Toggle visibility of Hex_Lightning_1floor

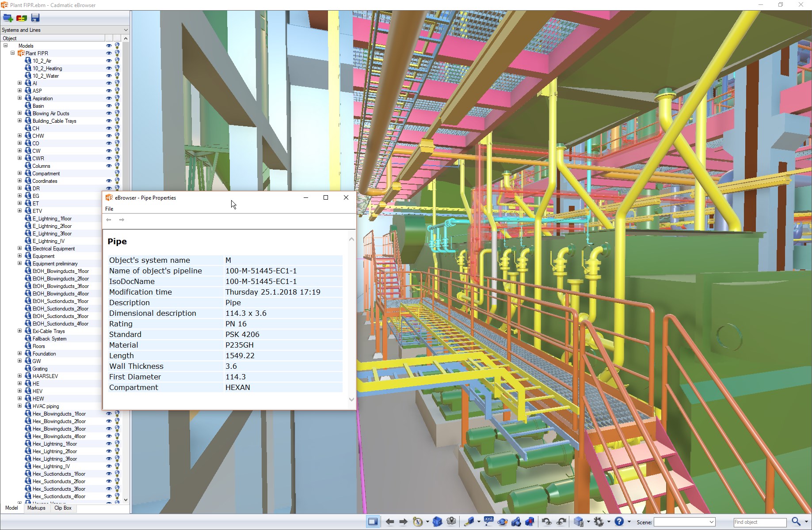(x=109, y=443)
